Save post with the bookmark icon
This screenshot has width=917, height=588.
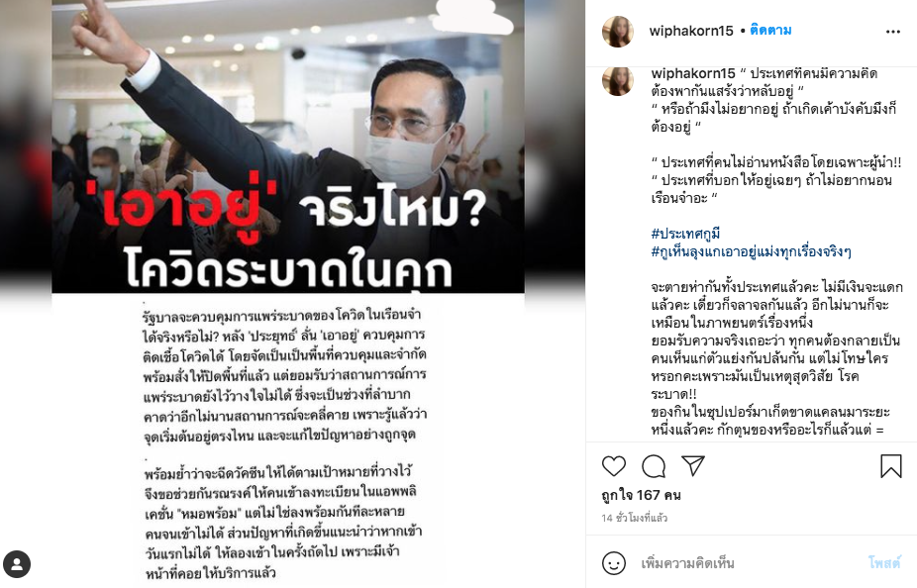890,466
